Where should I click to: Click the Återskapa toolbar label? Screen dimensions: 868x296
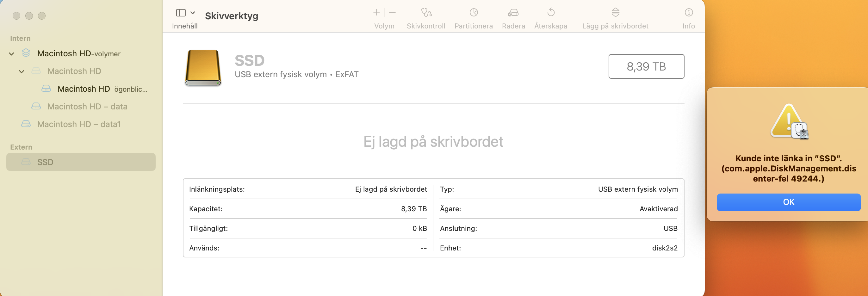pos(551,26)
